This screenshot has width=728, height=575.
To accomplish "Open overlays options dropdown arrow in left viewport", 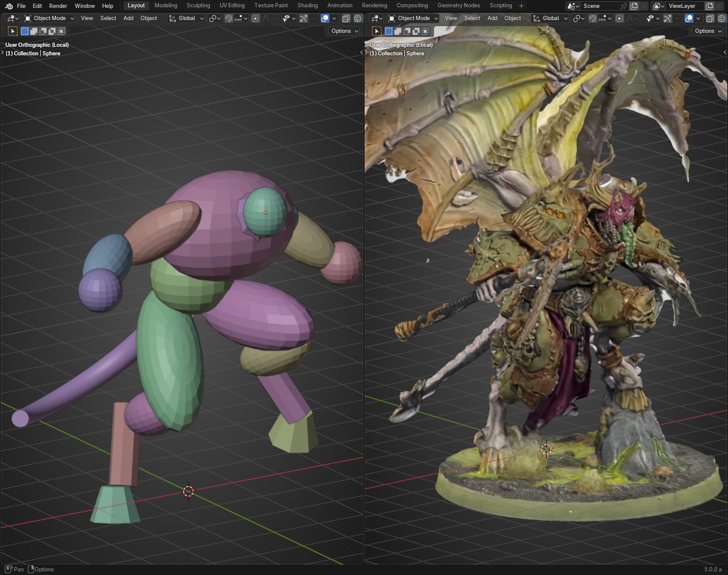I will tap(334, 18).
